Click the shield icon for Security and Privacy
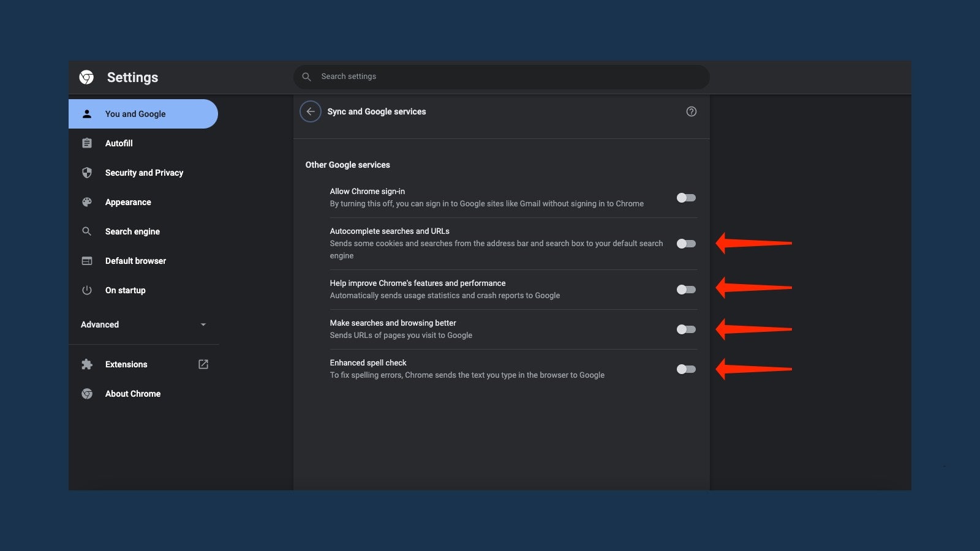Screen dimensions: 980x551 click(87, 173)
